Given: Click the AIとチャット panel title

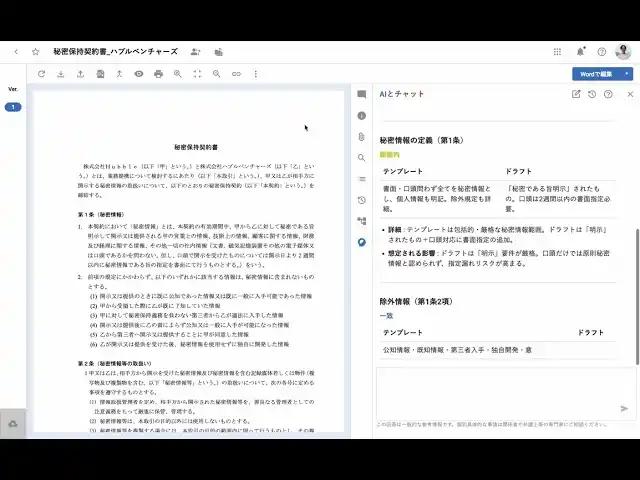Looking at the screenshot, I should click(x=402, y=94).
